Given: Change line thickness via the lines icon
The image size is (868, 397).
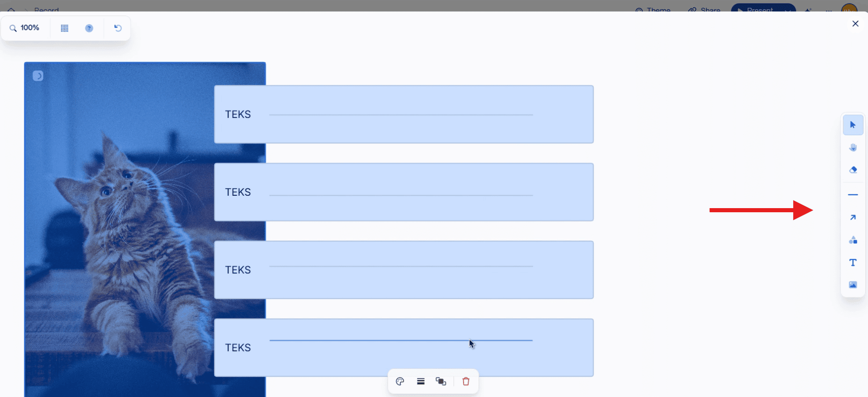Looking at the screenshot, I should point(420,381).
